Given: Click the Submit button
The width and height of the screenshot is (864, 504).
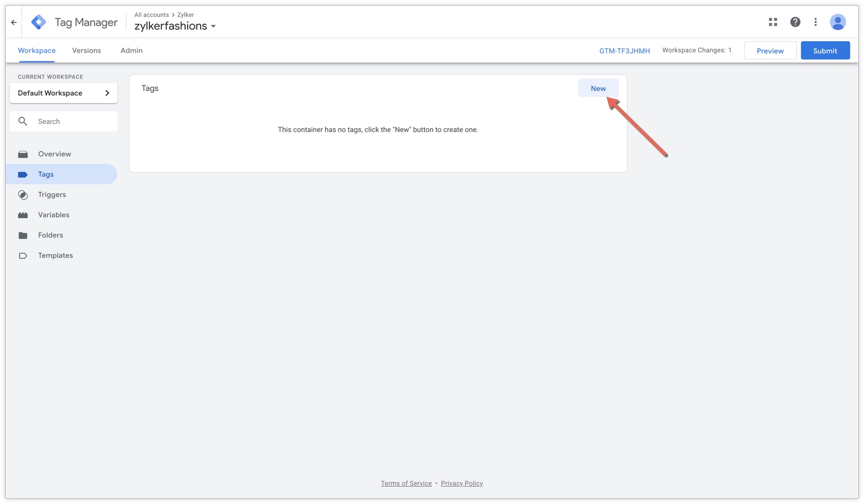Looking at the screenshot, I should pyautogui.click(x=825, y=51).
